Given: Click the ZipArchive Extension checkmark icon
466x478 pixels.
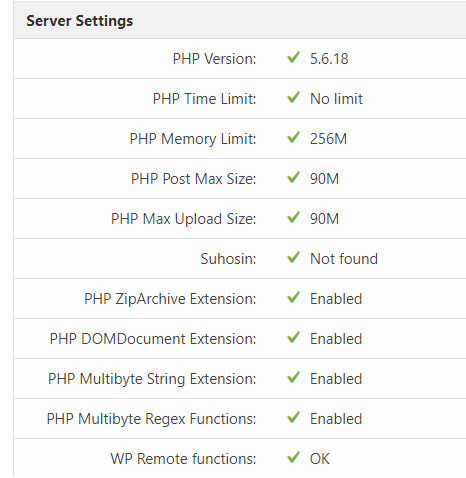Looking at the screenshot, I should pyautogui.click(x=293, y=298).
